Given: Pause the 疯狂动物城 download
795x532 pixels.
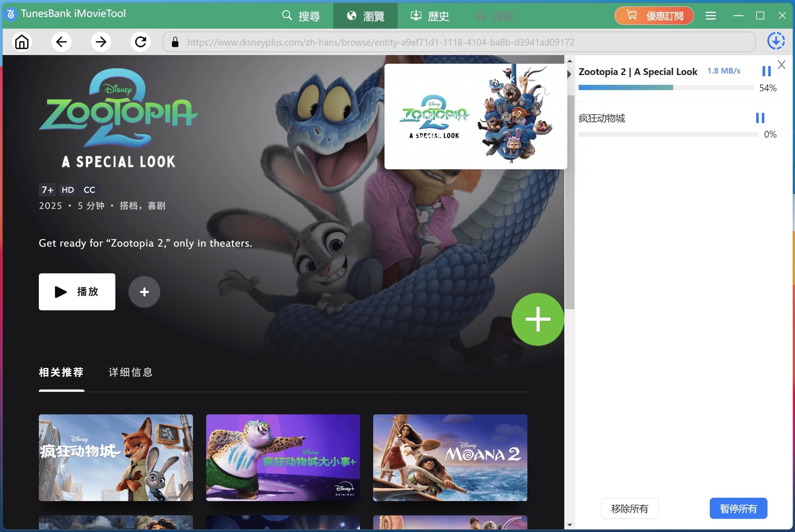Looking at the screenshot, I should coord(760,118).
